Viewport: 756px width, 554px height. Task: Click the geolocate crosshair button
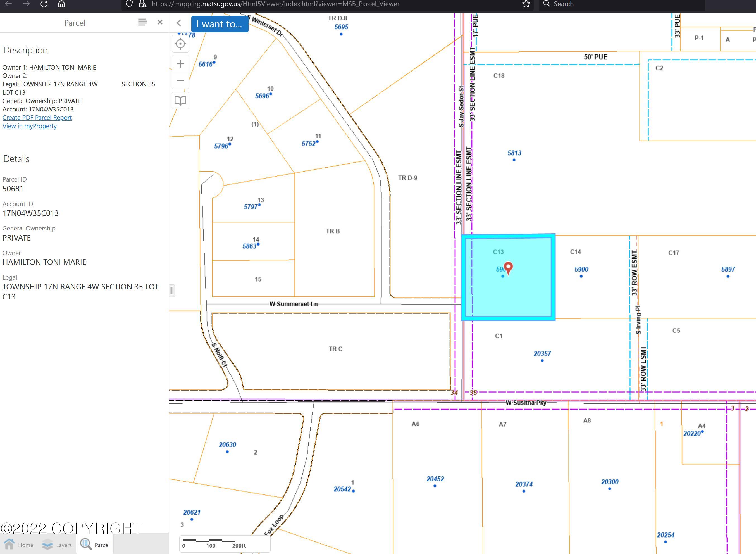click(180, 44)
